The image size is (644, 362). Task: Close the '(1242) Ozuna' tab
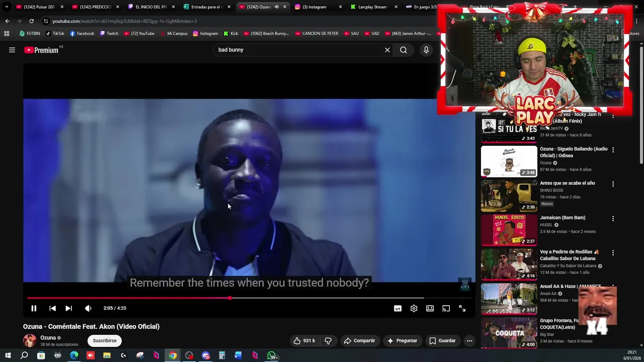(285, 7)
